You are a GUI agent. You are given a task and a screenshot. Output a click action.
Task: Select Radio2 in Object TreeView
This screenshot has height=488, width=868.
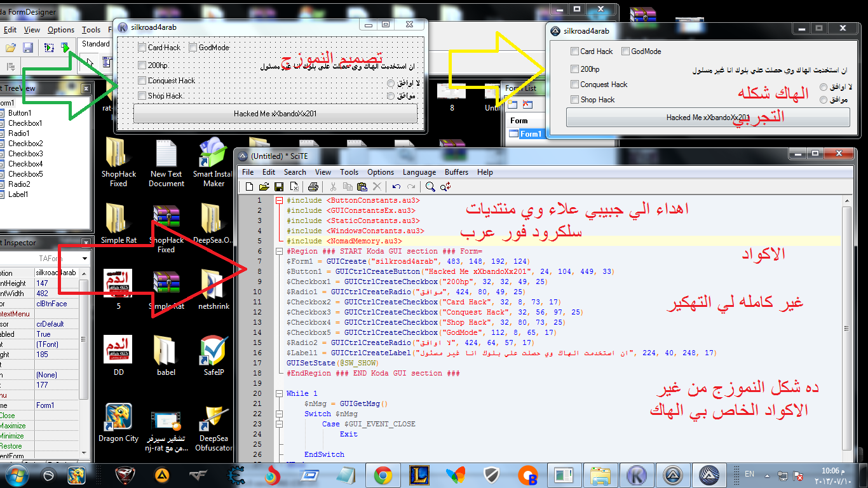point(18,184)
